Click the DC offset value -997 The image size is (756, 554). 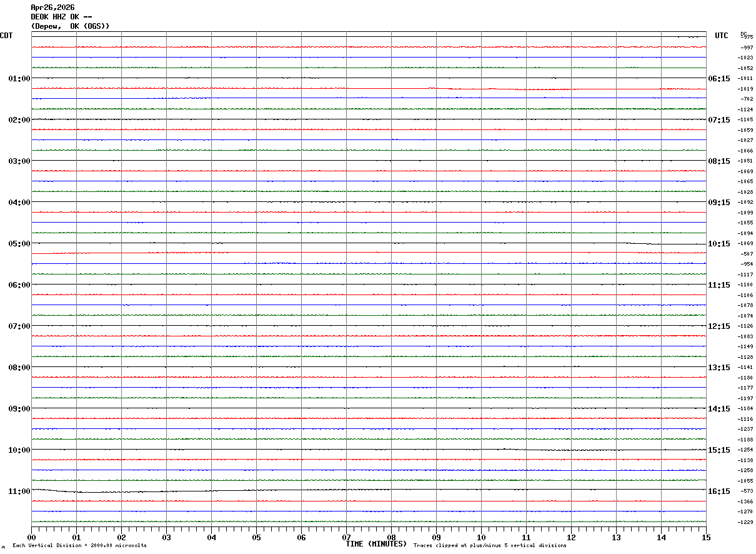point(746,48)
